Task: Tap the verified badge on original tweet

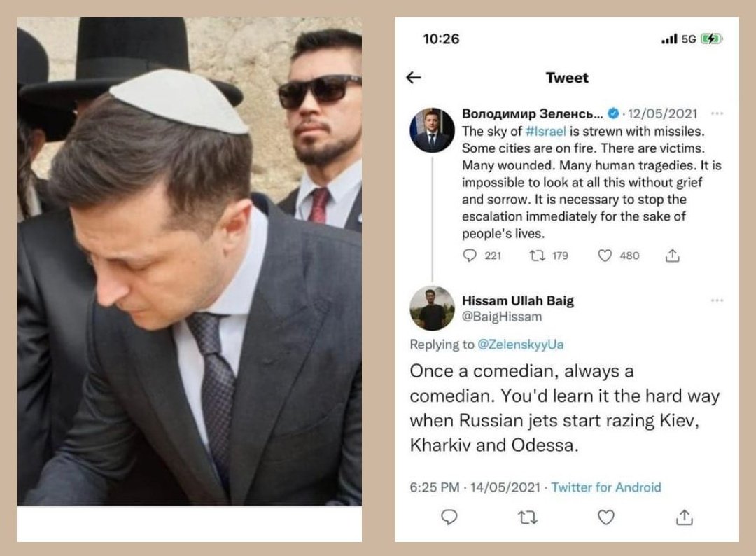Action: click(613, 114)
